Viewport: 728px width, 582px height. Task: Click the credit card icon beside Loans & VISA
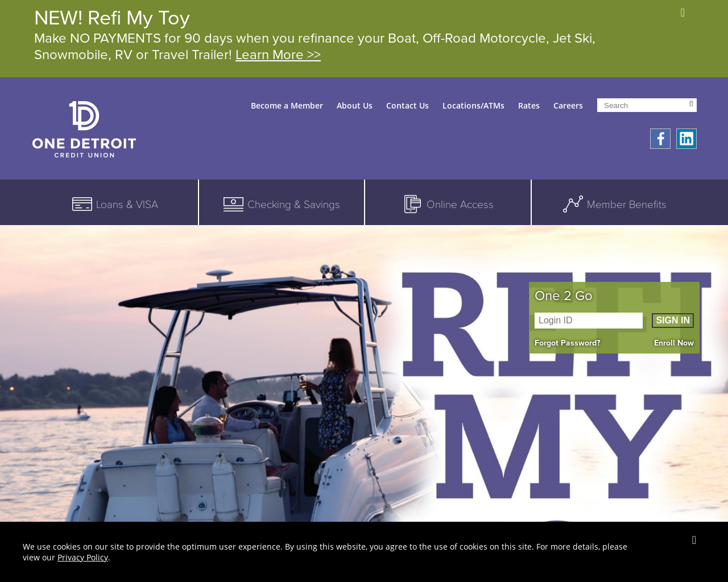(x=82, y=204)
